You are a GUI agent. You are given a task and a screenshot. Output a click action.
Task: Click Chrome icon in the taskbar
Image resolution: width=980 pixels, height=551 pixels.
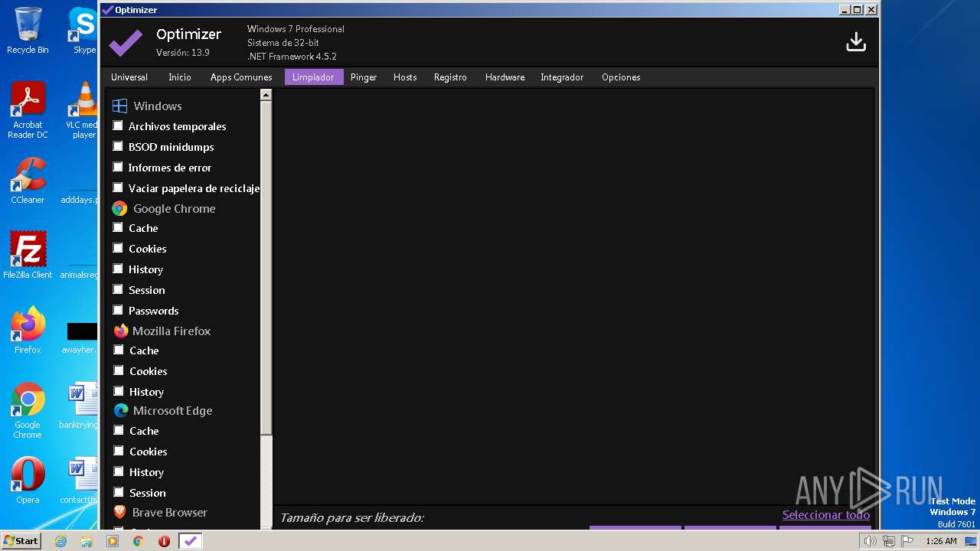pyautogui.click(x=138, y=541)
